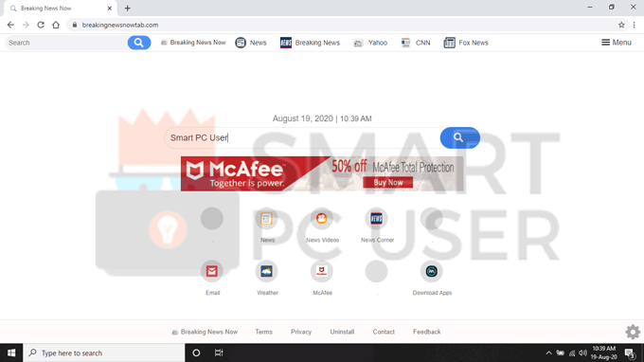Image resolution: width=644 pixels, height=362 pixels.
Task: Click the Privacy footer link
Action: click(x=301, y=332)
